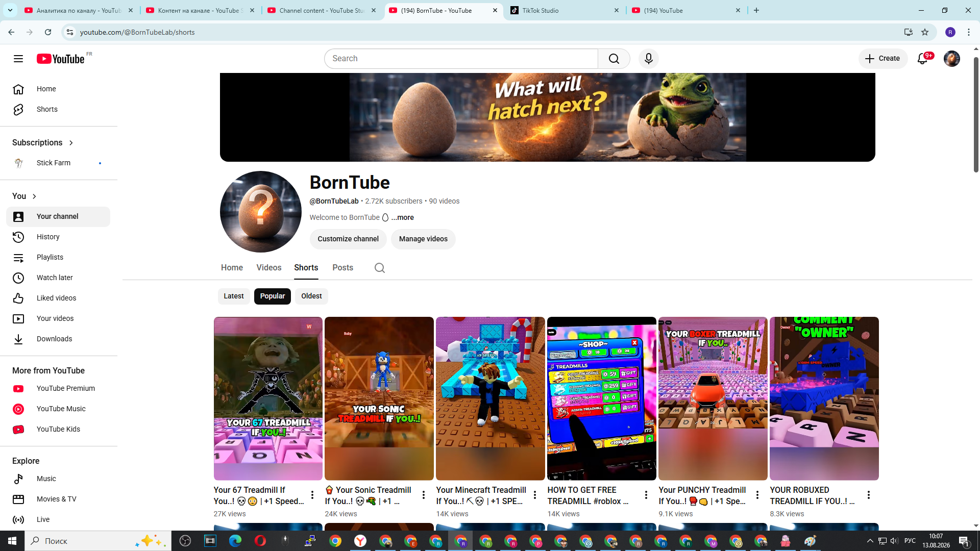Open options menu for Your PUNCHY Treadmill short

point(757,495)
